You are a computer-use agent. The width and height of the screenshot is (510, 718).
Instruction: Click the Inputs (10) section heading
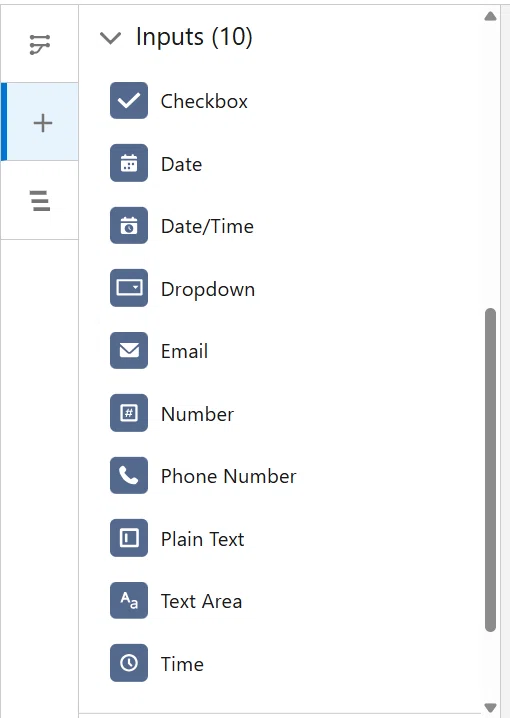point(194,37)
